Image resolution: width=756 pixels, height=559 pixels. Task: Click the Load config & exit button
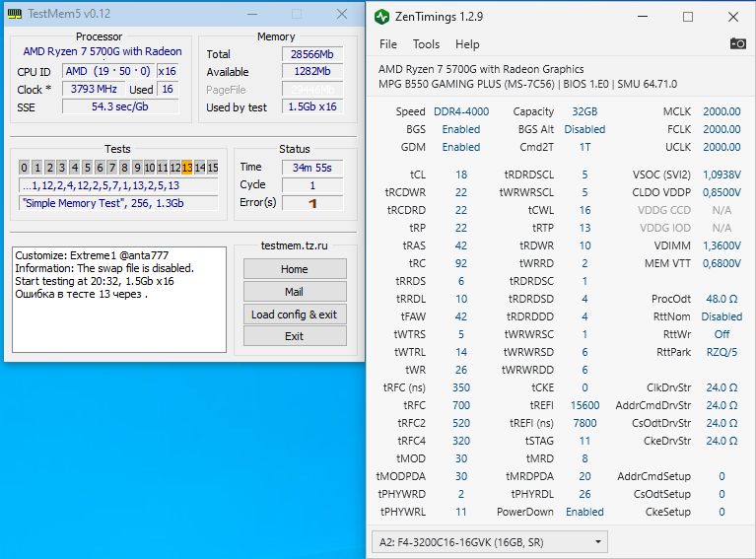(x=295, y=314)
